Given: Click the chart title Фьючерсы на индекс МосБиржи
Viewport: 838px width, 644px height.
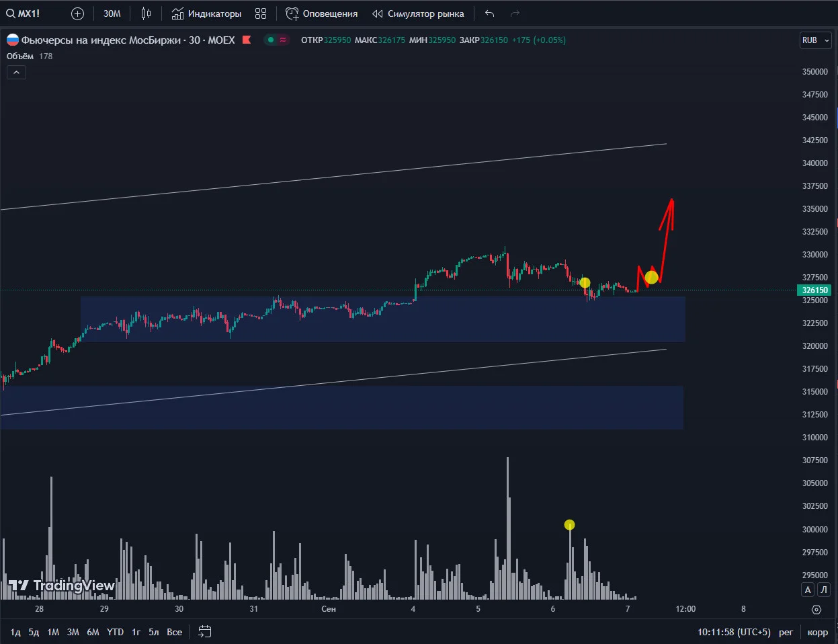Looking at the screenshot, I should [x=101, y=40].
